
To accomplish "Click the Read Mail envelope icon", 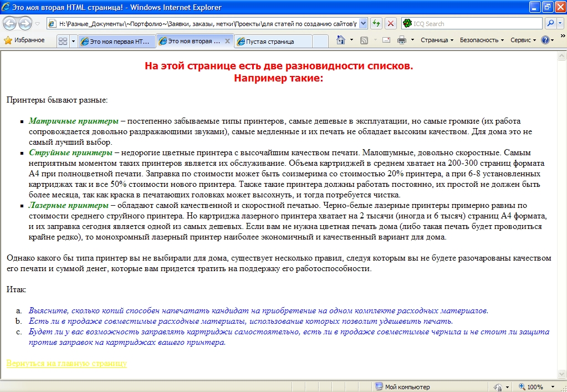I will click(386, 40).
